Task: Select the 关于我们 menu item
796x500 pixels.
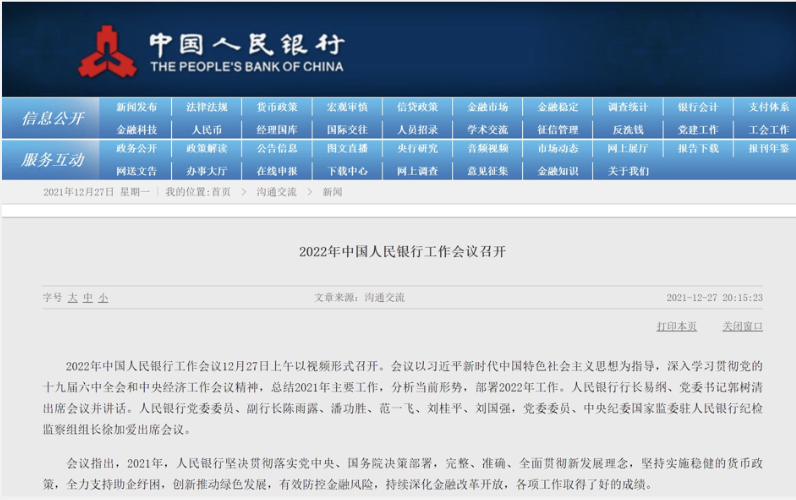Action: pos(628,171)
